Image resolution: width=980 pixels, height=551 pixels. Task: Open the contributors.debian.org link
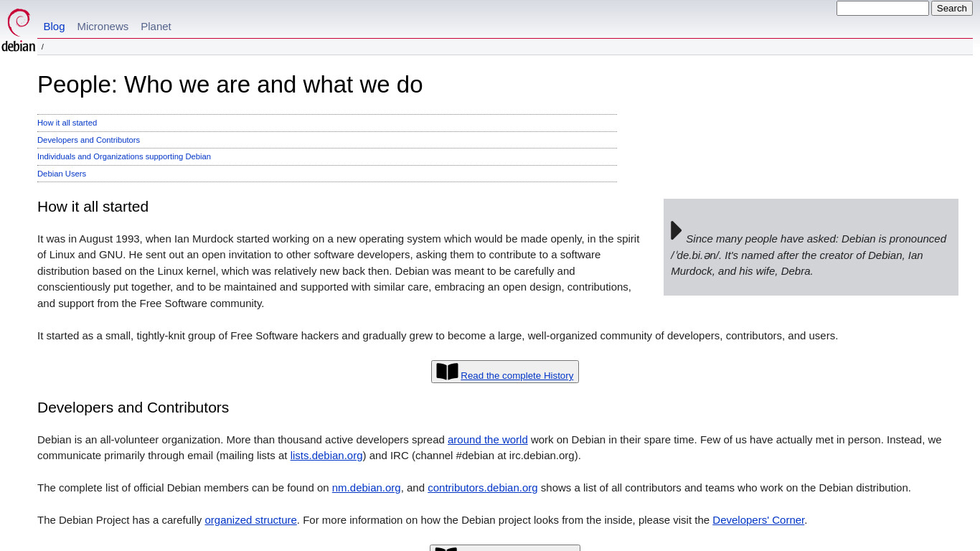[483, 488]
